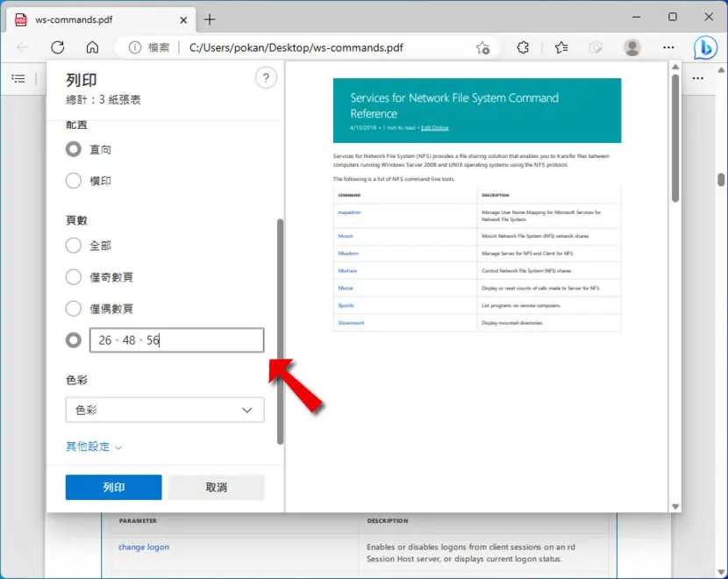This screenshot has width=728, height=579.
Task: Select the custom page range radio
Action: click(74, 340)
